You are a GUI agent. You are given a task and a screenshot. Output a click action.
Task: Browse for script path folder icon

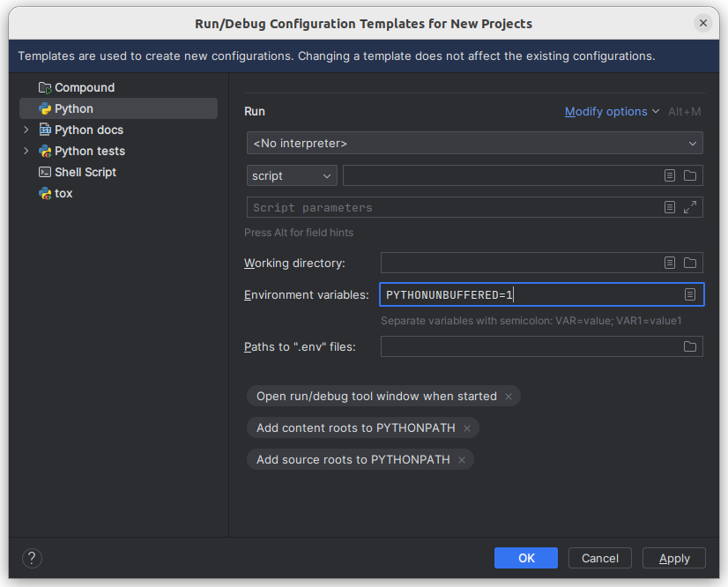690,175
